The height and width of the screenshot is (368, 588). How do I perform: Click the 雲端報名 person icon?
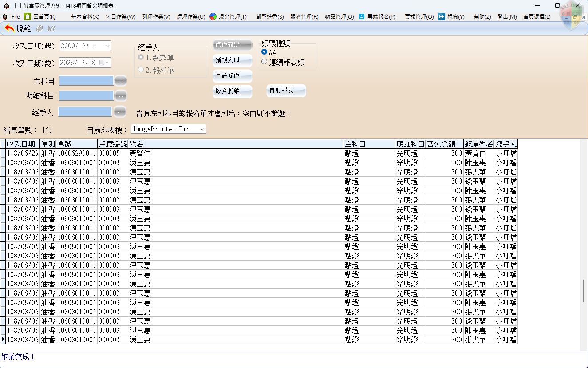[x=362, y=16]
